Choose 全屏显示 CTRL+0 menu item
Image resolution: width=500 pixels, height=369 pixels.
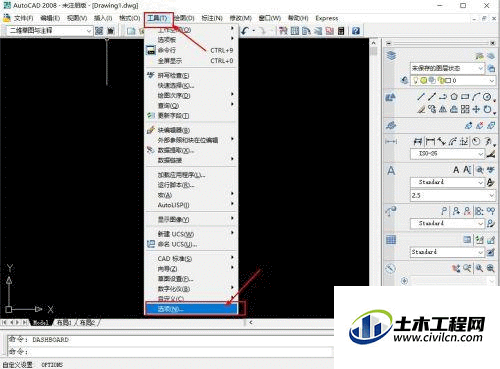191,61
